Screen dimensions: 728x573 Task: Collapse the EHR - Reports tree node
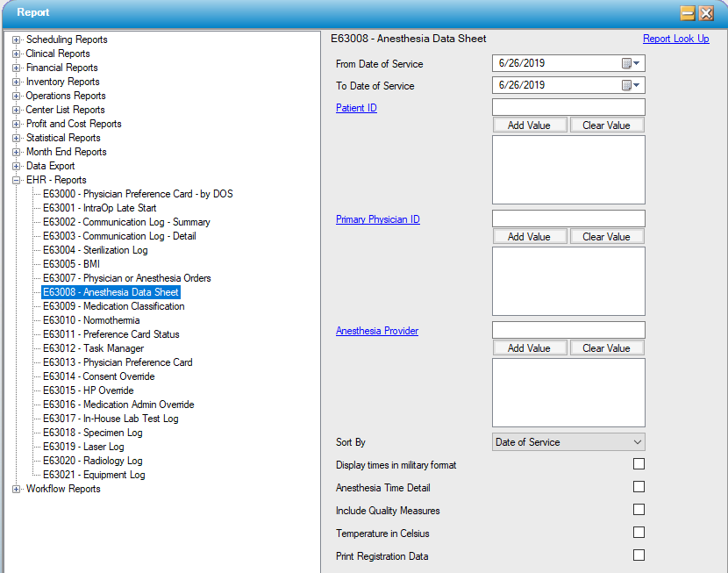(x=17, y=180)
